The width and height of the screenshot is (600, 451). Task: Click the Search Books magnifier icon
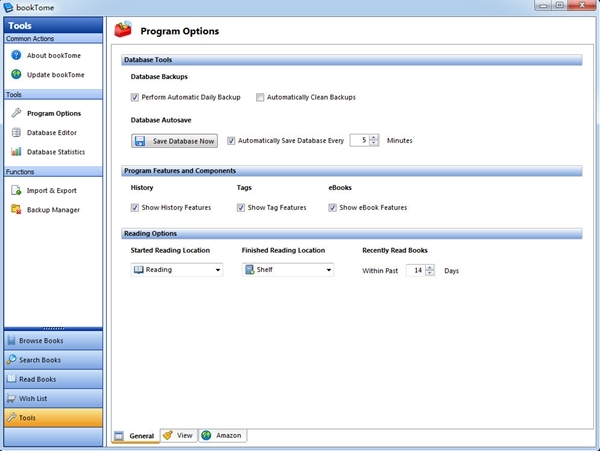click(x=11, y=360)
